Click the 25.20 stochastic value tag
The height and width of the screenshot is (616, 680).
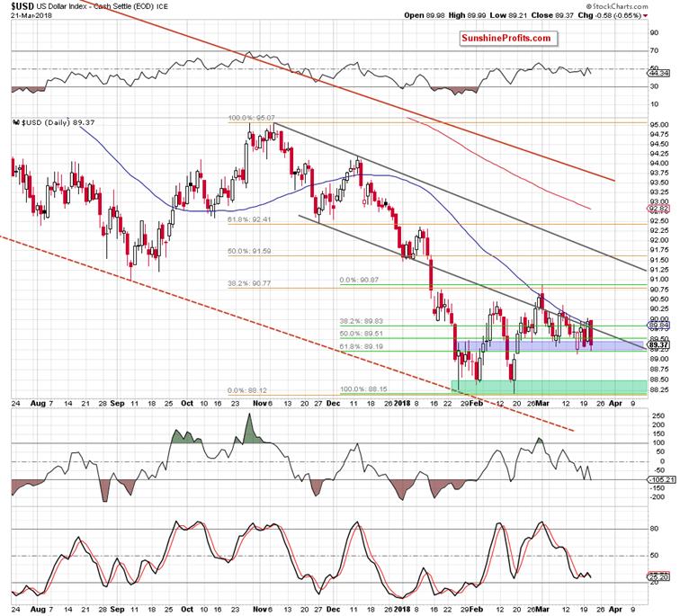point(659,576)
